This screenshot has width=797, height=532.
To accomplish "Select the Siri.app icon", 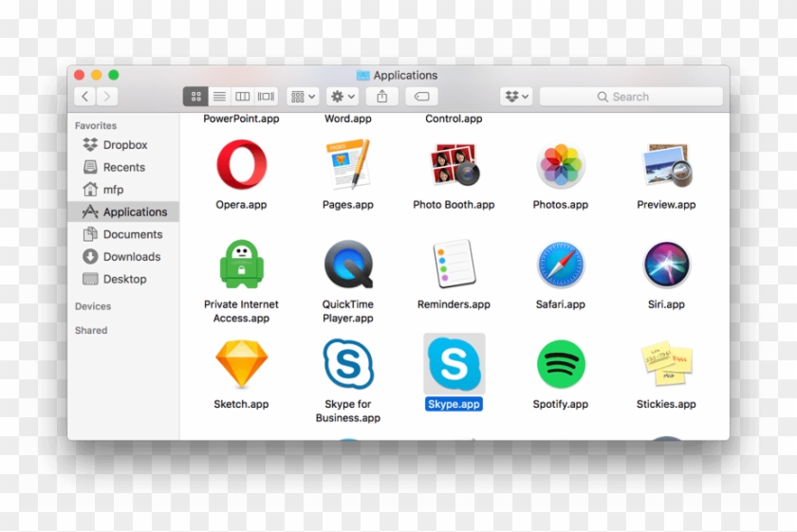I will click(x=667, y=265).
